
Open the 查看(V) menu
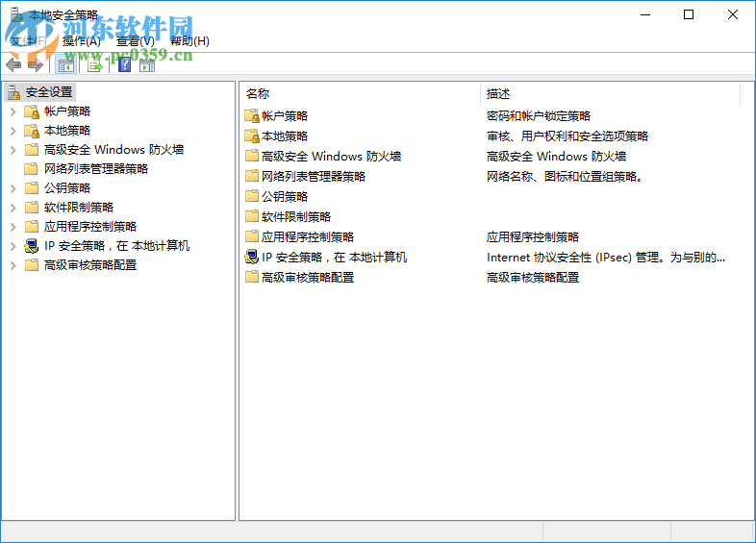(x=136, y=41)
